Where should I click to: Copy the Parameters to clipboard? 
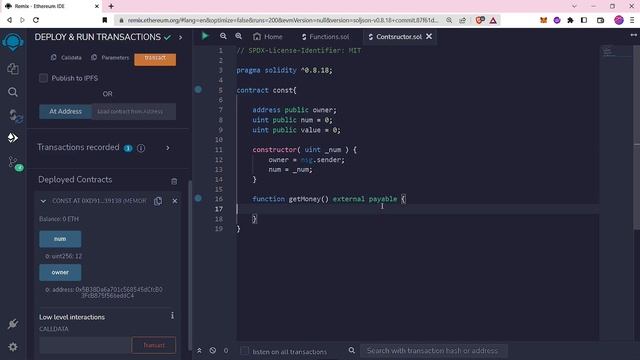pos(94,58)
